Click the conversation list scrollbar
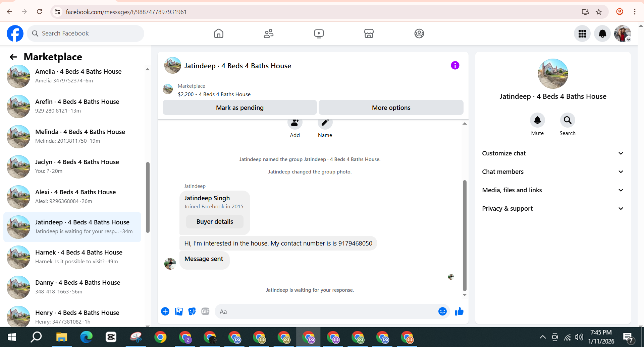This screenshot has width=644, height=347. tap(148, 197)
